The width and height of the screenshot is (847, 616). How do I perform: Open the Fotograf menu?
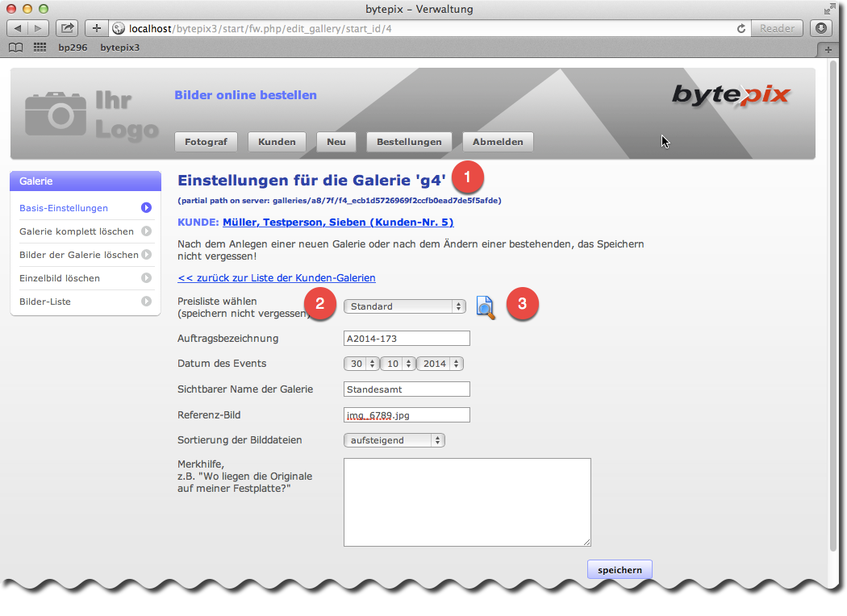point(206,142)
